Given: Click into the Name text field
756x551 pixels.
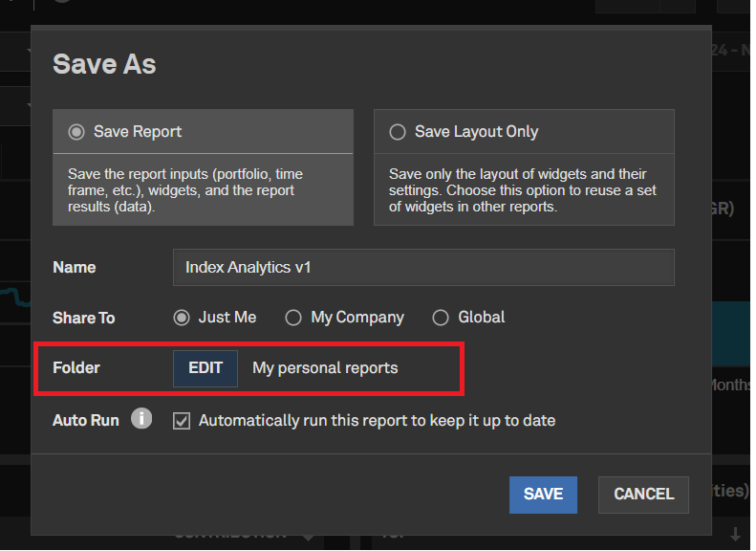Looking at the screenshot, I should [x=423, y=268].
